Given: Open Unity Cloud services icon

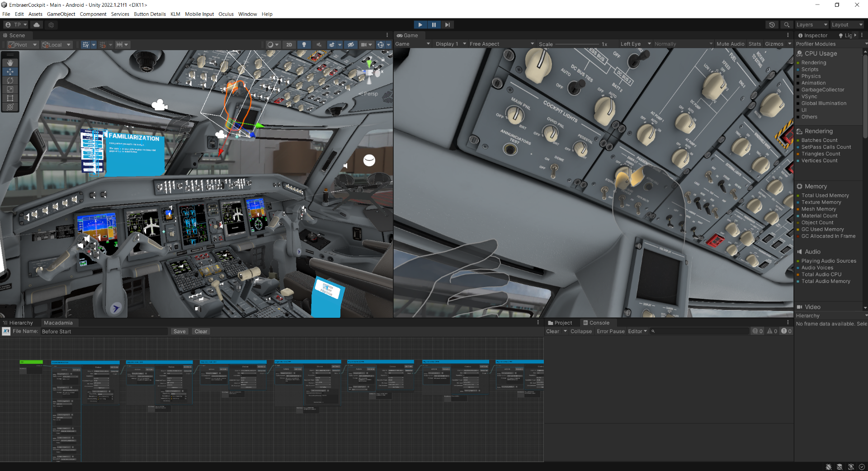Looking at the screenshot, I should pyautogui.click(x=37, y=25).
